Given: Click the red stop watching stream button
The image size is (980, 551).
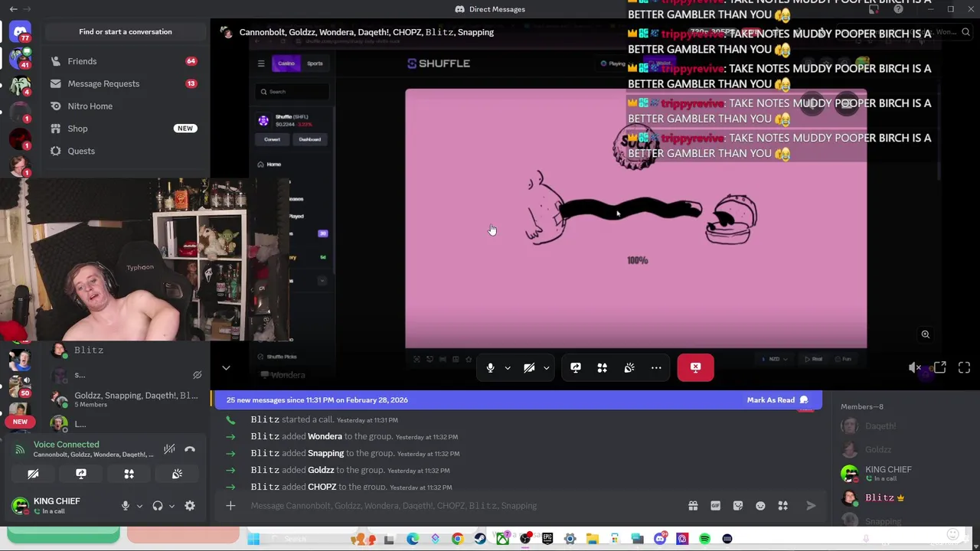Looking at the screenshot, I should tap(695, 367).
